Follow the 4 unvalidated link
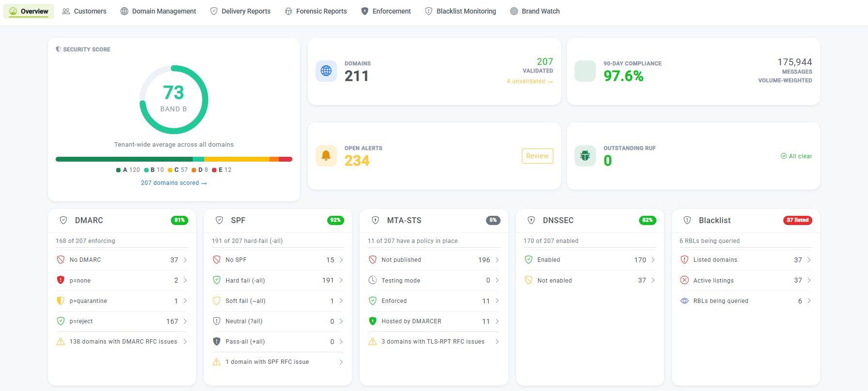This screenshot has width=868, height=391. [x=530, y=81]
